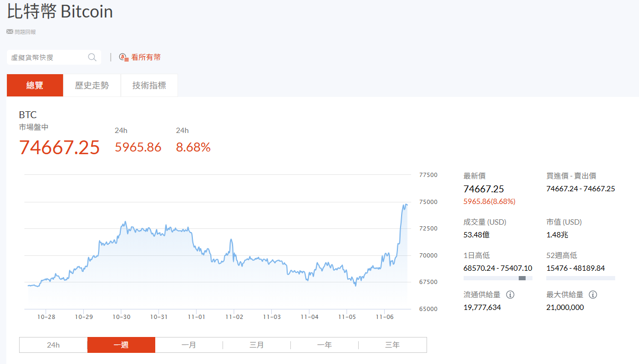
Task: Click the 市值 value 1.48兆
Action: [x=557, y=235]
